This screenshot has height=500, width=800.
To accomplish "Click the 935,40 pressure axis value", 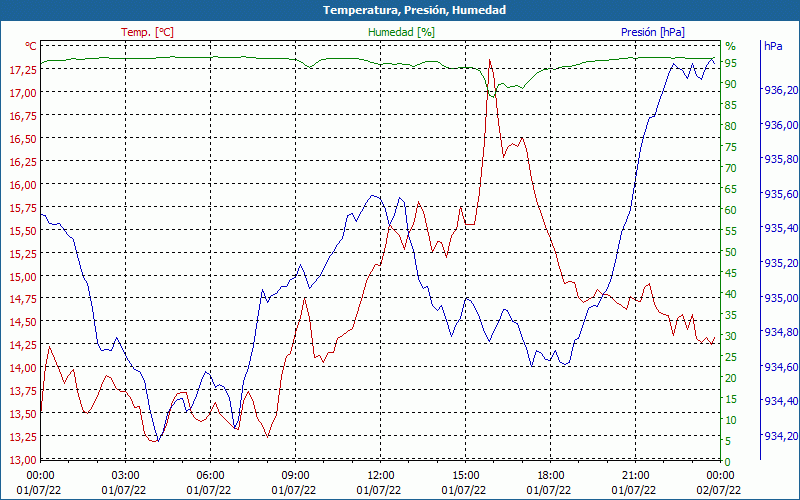I will tap(781, 228).
